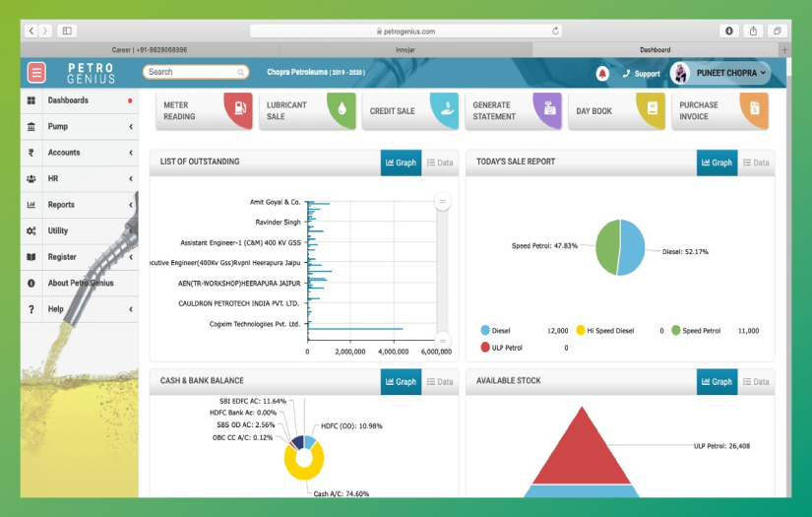
Task: Click the yellow book icon
Action: [652, 108]
